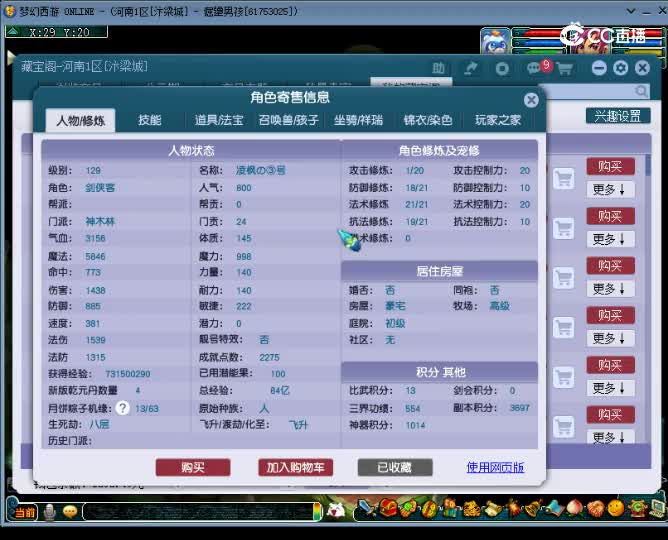This screenshot has width=668, height=540.
Task: Click 购买 button of the first listing
Action: point(610,167)
